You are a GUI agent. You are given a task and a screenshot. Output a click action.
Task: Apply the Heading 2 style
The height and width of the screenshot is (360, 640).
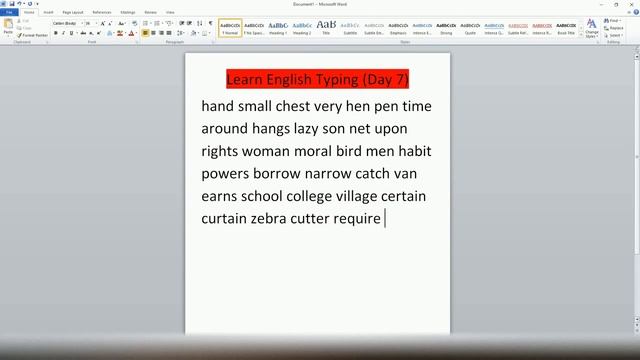click(x=302, y=28)
